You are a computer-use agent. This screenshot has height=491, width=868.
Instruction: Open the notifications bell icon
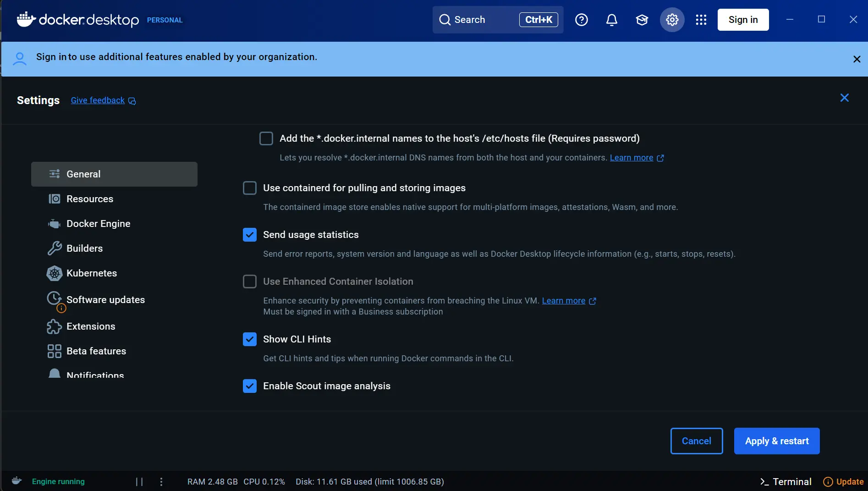coord(612,20)
